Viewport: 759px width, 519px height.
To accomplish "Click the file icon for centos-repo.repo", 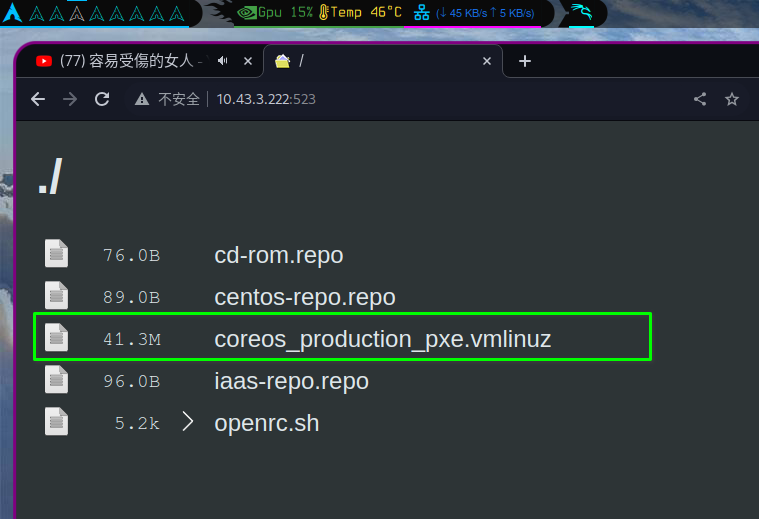I will tap(57, 295).
